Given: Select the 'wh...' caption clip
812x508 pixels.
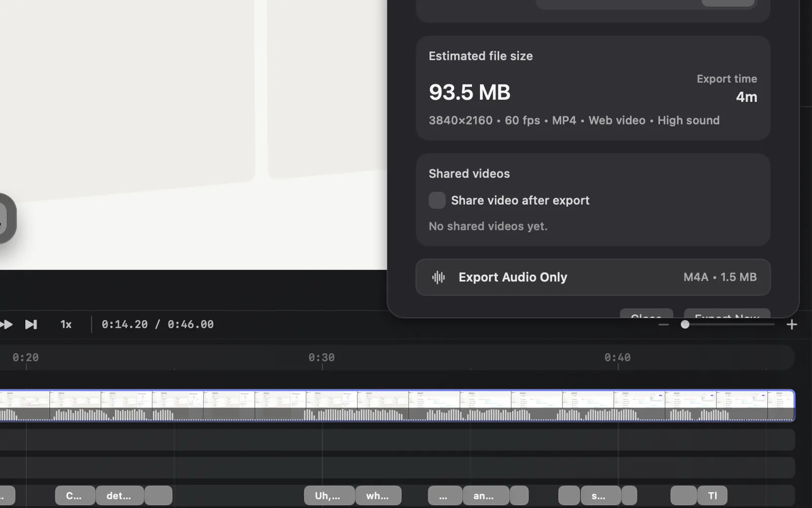Looking at the screenshot, I should (x=378, y=495).
